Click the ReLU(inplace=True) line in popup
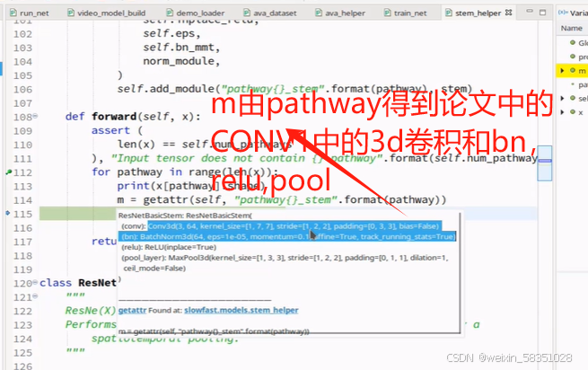588x370 pixels. click(169, 247)
